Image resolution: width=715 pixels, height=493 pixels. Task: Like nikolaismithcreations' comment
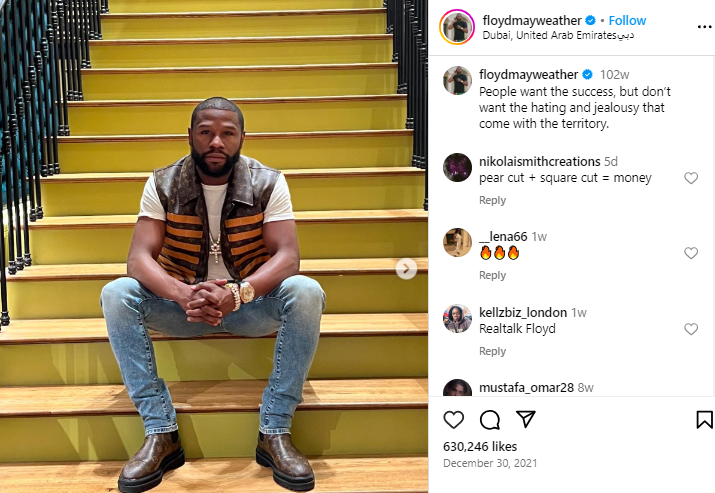(691, 178)
